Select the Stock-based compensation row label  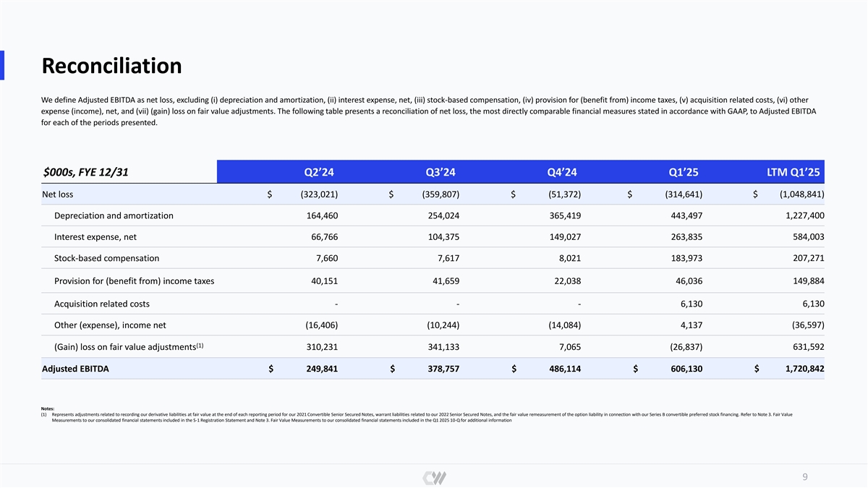click(x=106, y=258)
